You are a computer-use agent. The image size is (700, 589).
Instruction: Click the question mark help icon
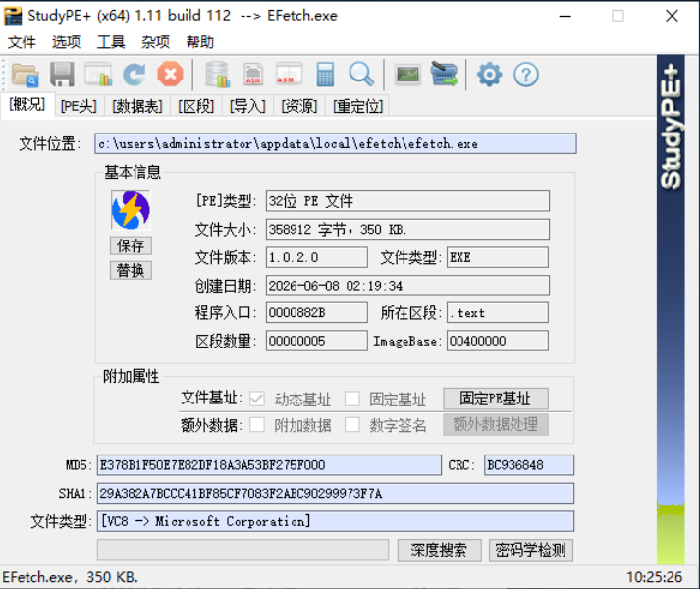(526, 75)
